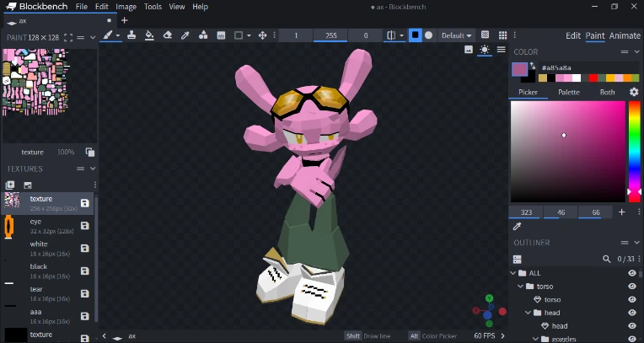Select the Move Layer tool
Image resolution: width=644 pixels, height=343 pixels.
(262, 35)
